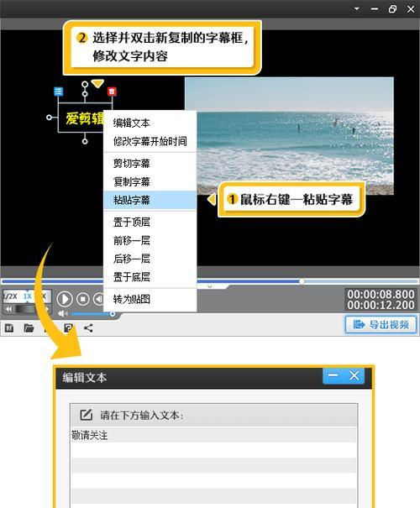The height and width of the screenshot is (508, 420).
Task: Click the open folder icon in the bottom toolbar
Action: coord(29,328)
